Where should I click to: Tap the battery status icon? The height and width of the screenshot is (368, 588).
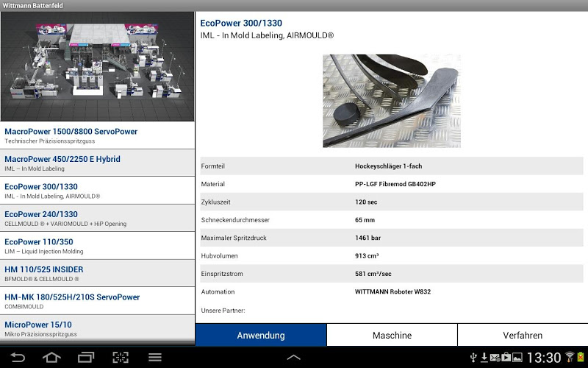pos(581,357)
